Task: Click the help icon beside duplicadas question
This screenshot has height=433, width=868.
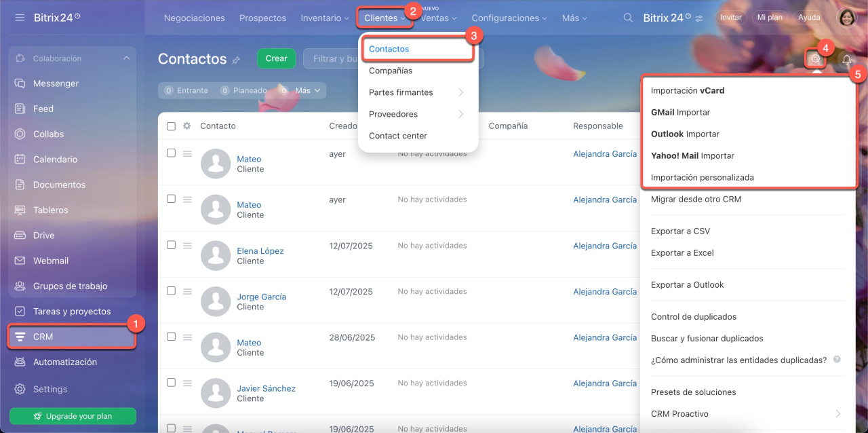Action: 837,359
